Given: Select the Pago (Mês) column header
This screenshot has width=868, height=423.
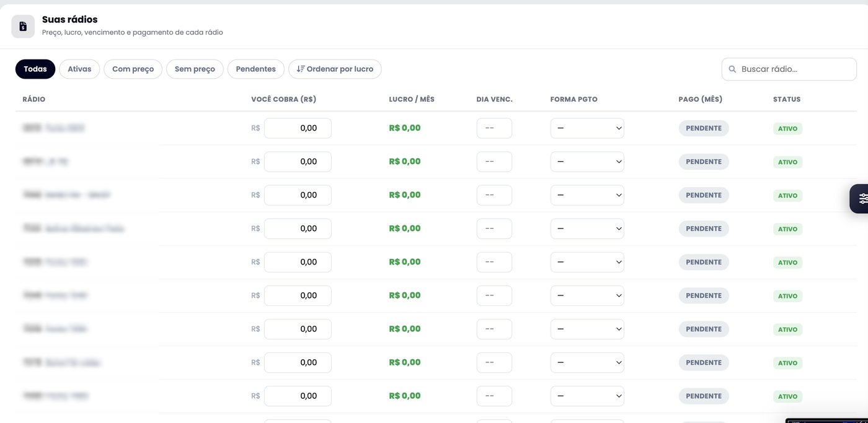Looking at the screenshot, I should [701, 99].
